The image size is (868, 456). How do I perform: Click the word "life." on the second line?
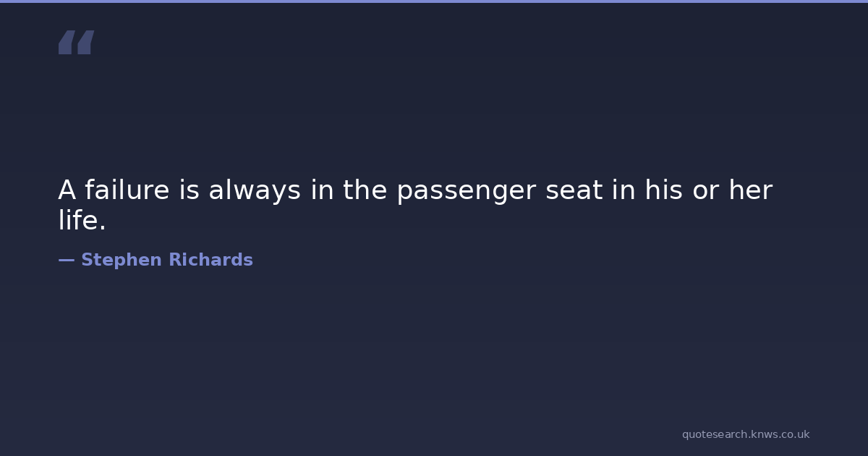pyautogui.click(x=82, y=221)
